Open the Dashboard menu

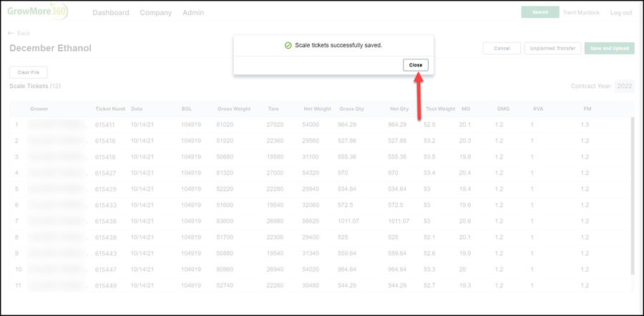tap(111, 13)
